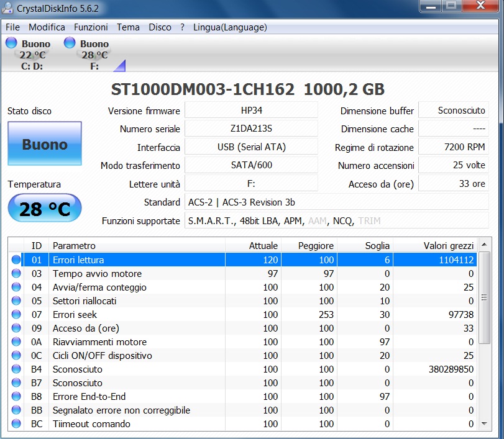The height and width of the screenshot is (439, 504).
Task: Click the blue status orb for disk C: D:
Action: 11,43
